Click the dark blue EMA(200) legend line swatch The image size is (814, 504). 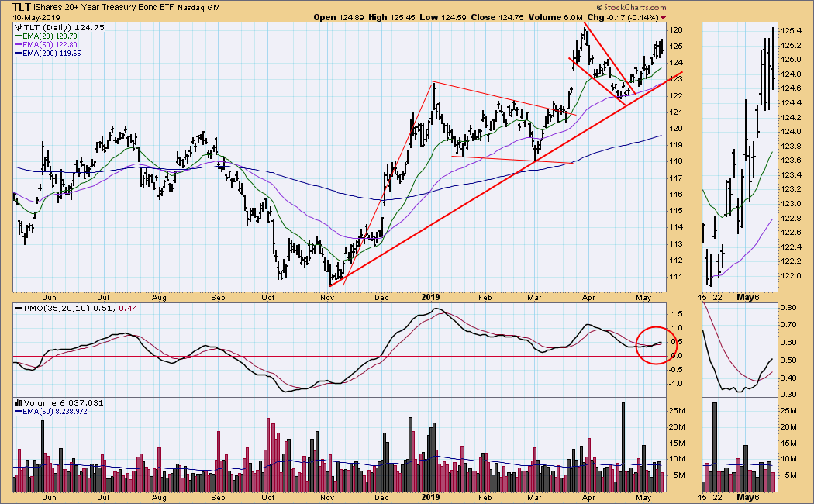coord(18,53)
